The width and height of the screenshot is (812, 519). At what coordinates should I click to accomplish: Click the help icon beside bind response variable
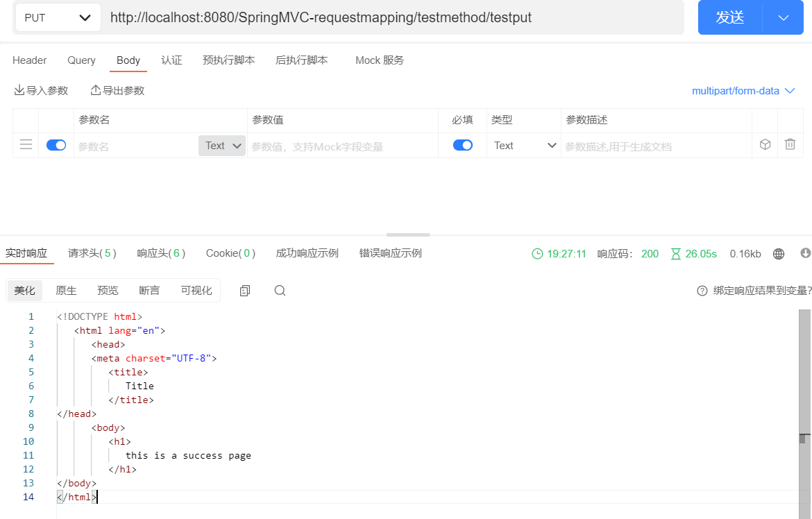click(702, 291)
